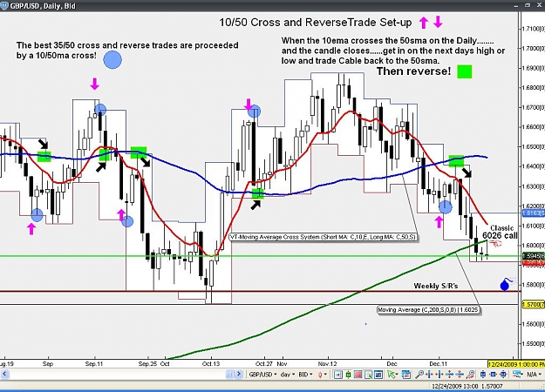Select the magnifying glass zoom tool
Image resolution: width=545 pixels, height=392 pixels.
(419, 375)
